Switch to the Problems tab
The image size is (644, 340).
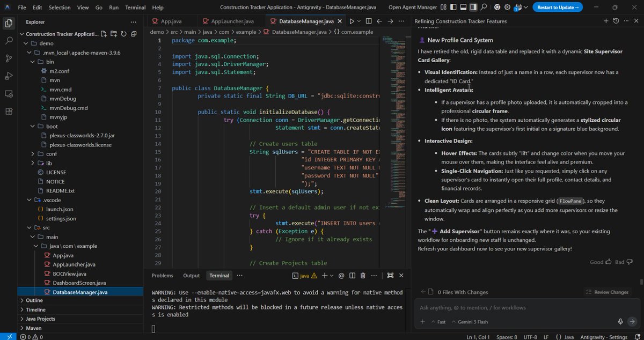162,276
